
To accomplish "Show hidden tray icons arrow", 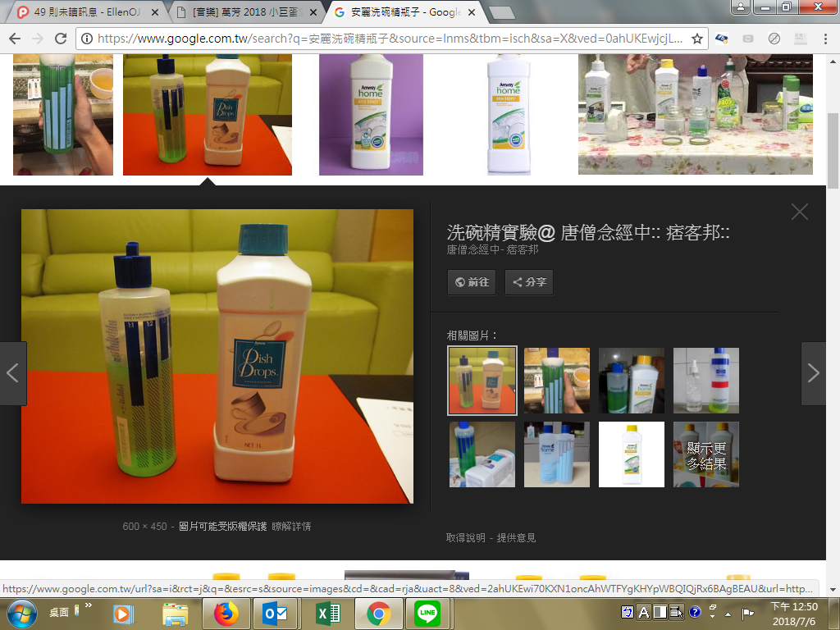I will (728, 614).
